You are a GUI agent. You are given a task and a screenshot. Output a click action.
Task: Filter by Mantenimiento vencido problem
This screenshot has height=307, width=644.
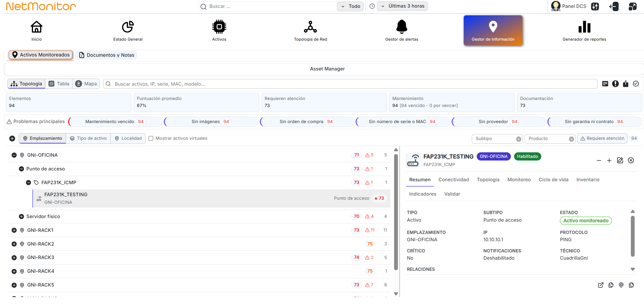click(115, 122)
